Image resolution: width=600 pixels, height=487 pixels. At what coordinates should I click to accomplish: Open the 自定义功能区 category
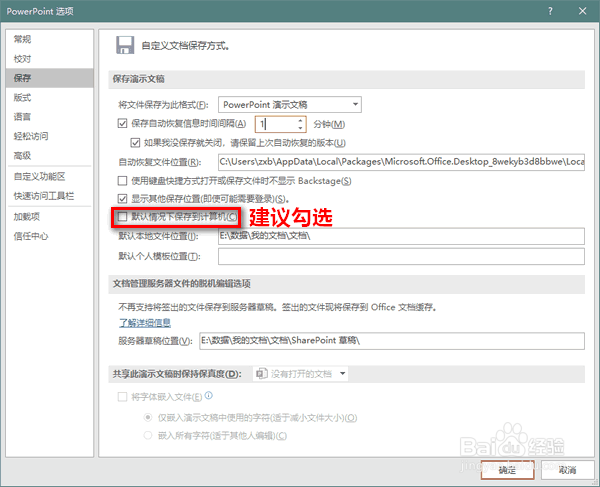pos(50,176)
